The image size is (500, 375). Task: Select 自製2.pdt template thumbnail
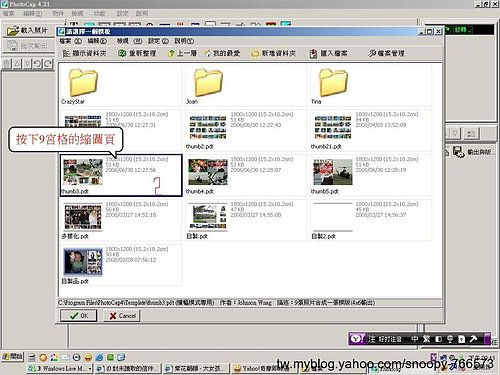tap(333, 217)
